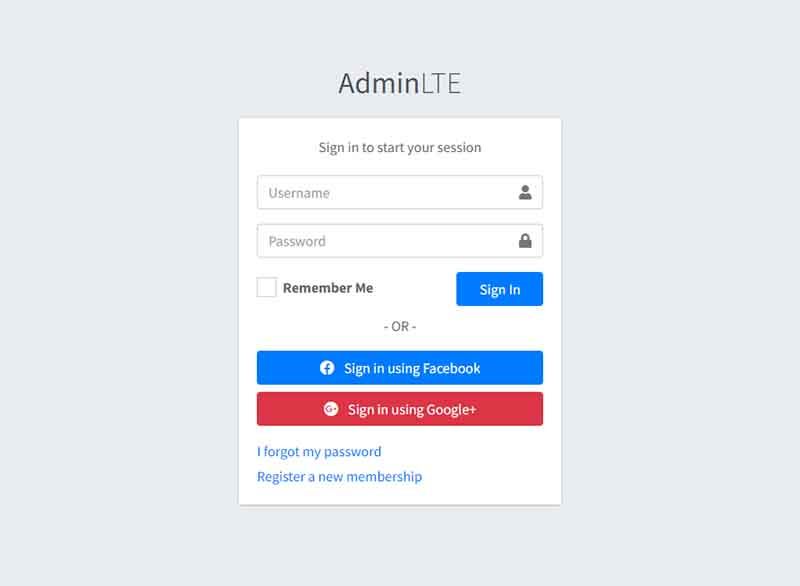Click the blue Sign In button
800x586 pixels.
(x=499, y=289)
